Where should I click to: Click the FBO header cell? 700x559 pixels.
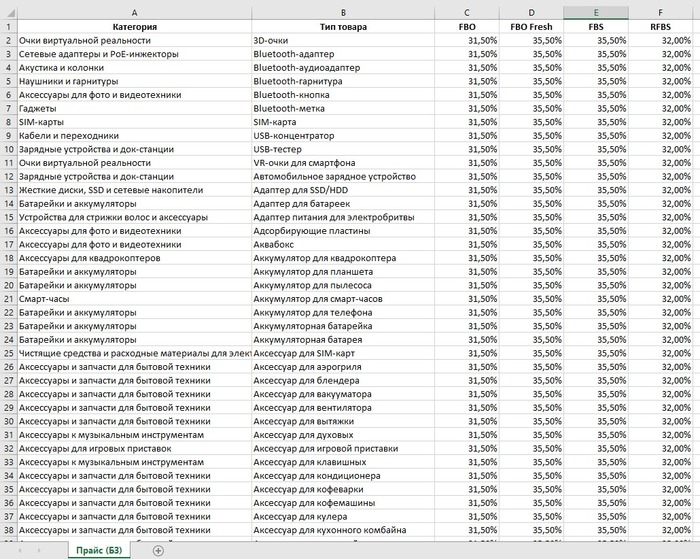coord(467,27)
